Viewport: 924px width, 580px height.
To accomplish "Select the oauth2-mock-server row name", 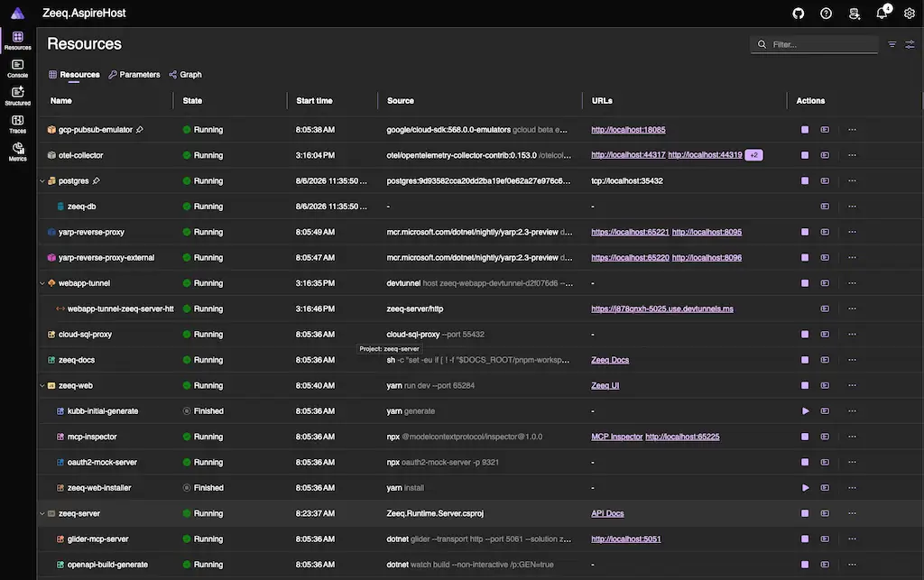I will tap(102, 462).
